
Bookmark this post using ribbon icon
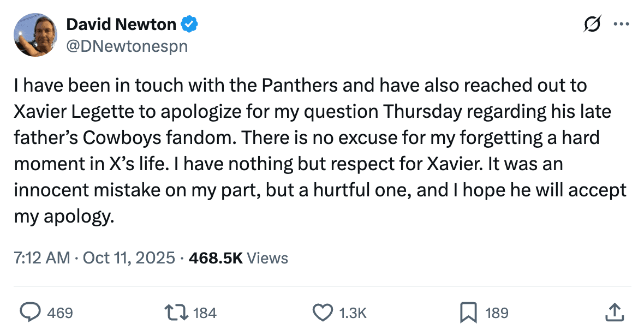468,313
